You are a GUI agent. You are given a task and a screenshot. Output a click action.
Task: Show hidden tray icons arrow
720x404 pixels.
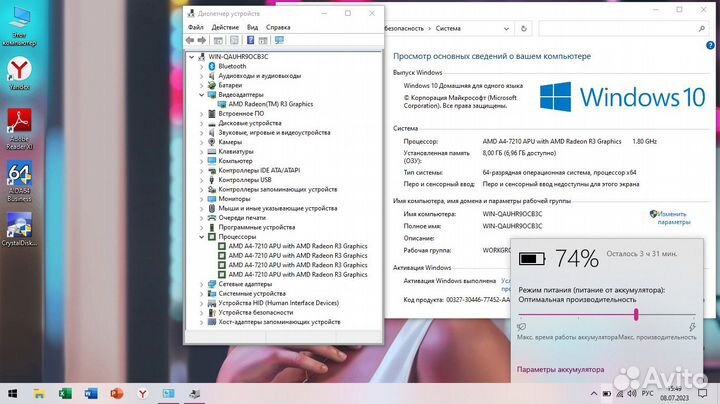594,394
